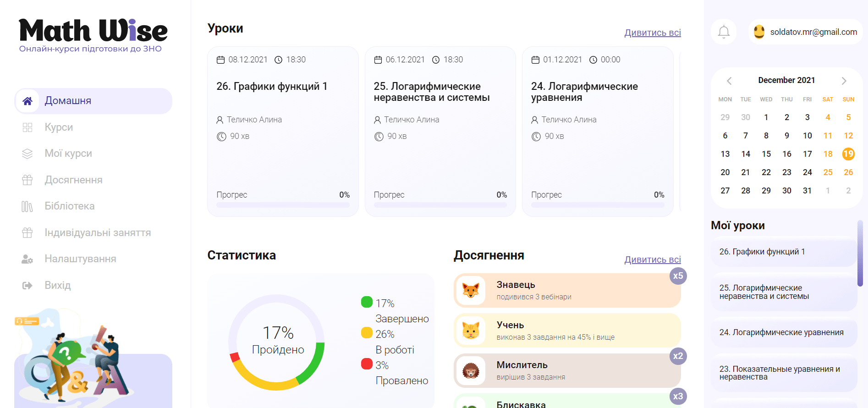
Task: Select Вихід to log out
Action: click(x=93, y=286)
